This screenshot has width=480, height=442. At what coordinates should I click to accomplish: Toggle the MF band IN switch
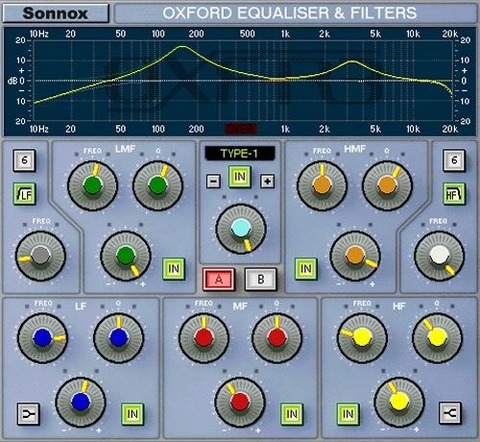292,414
